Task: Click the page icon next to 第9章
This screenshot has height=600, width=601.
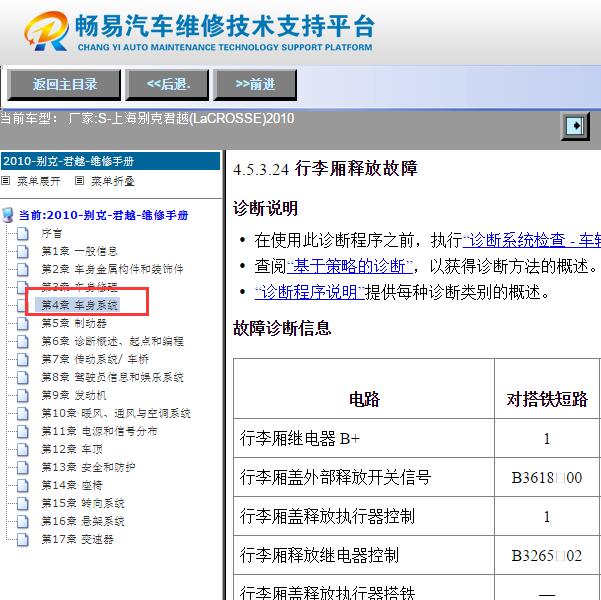Action: [23, 395]
